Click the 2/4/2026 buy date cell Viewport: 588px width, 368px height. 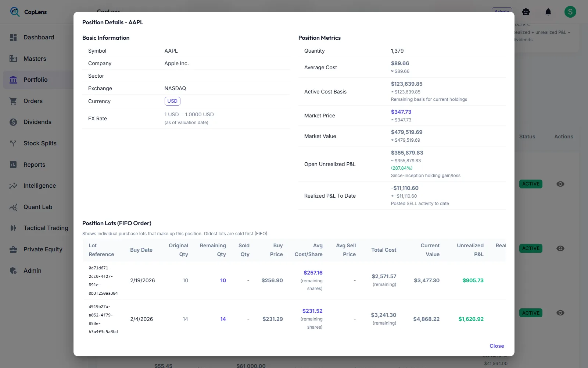click(x=141, y=319)
